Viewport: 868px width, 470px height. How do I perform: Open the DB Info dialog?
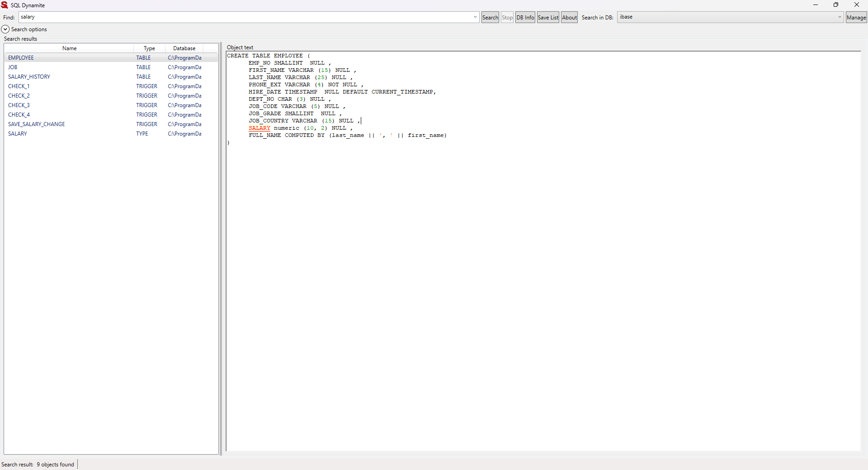(x=525, y=18)
